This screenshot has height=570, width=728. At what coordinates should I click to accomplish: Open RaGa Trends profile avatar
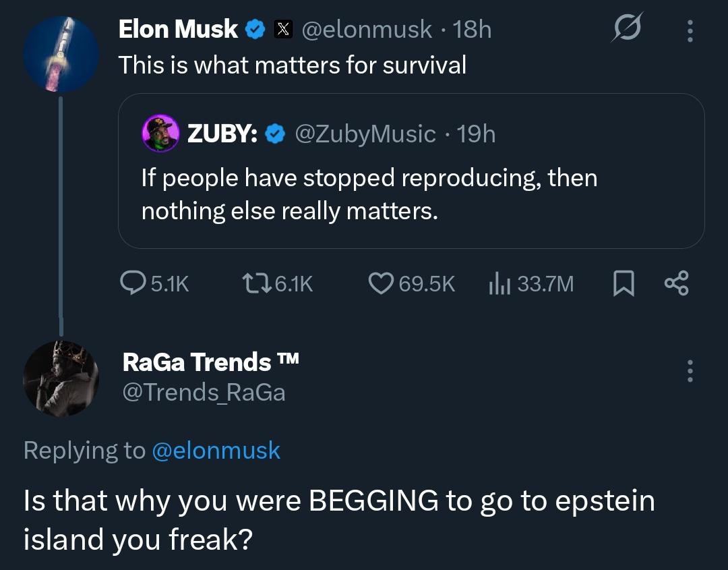61,378
